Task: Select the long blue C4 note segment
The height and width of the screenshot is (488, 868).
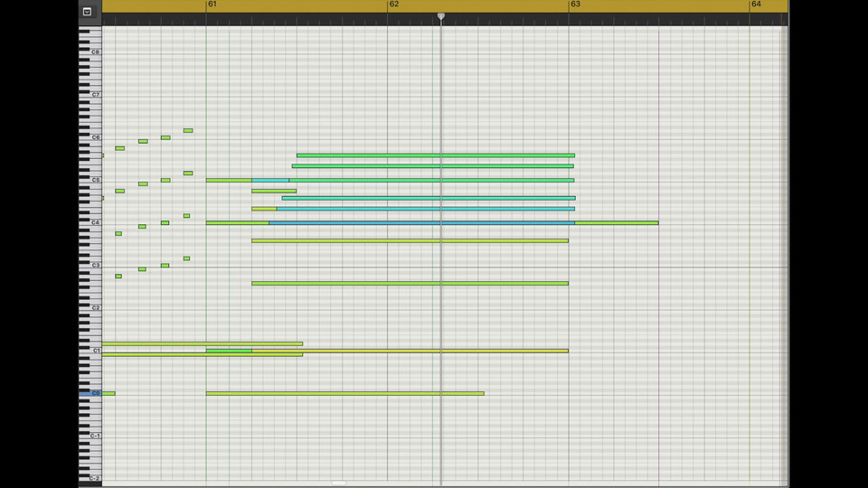Action: pos(422,223)
